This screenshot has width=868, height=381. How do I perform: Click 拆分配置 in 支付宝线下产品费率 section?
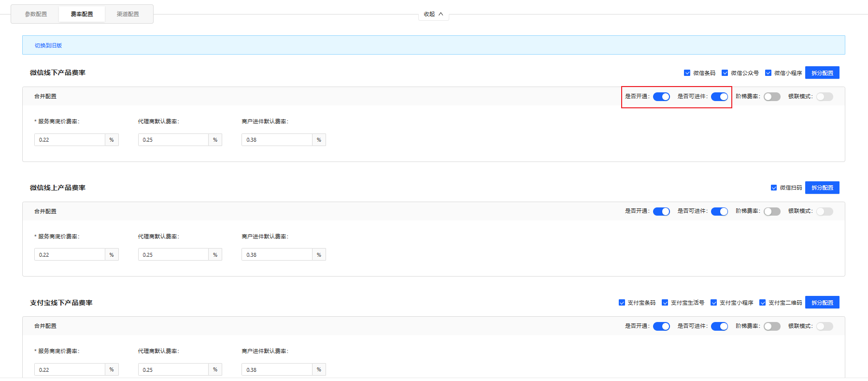[x=822, y=303]
